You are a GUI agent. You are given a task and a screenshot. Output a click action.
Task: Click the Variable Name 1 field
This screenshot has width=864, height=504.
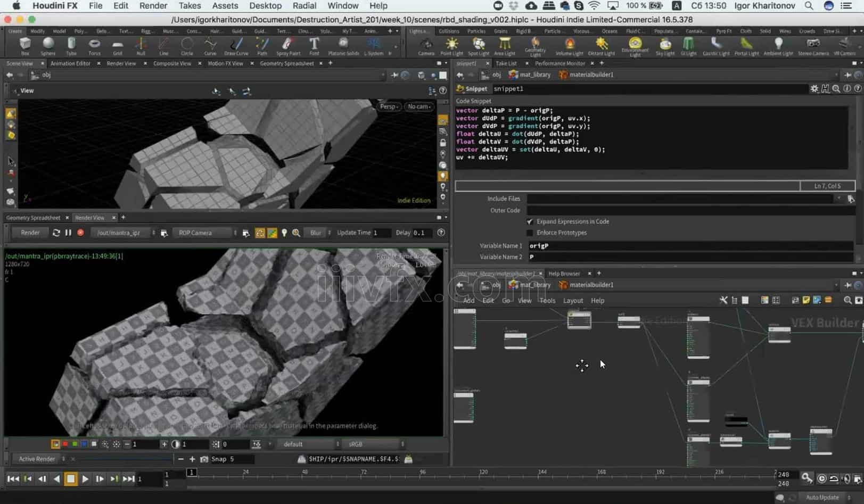click(x=690, y=246)
